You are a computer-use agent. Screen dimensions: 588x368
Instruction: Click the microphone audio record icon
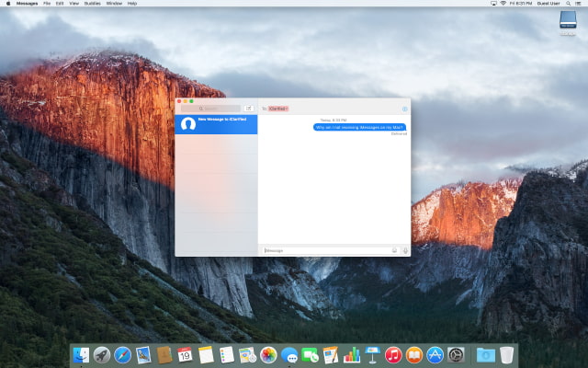coord(405,250)
